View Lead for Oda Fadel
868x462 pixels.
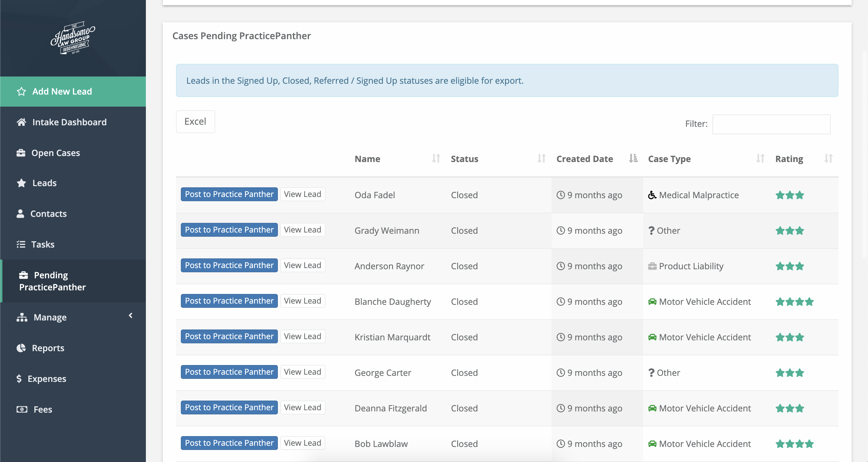click(303, 194)
